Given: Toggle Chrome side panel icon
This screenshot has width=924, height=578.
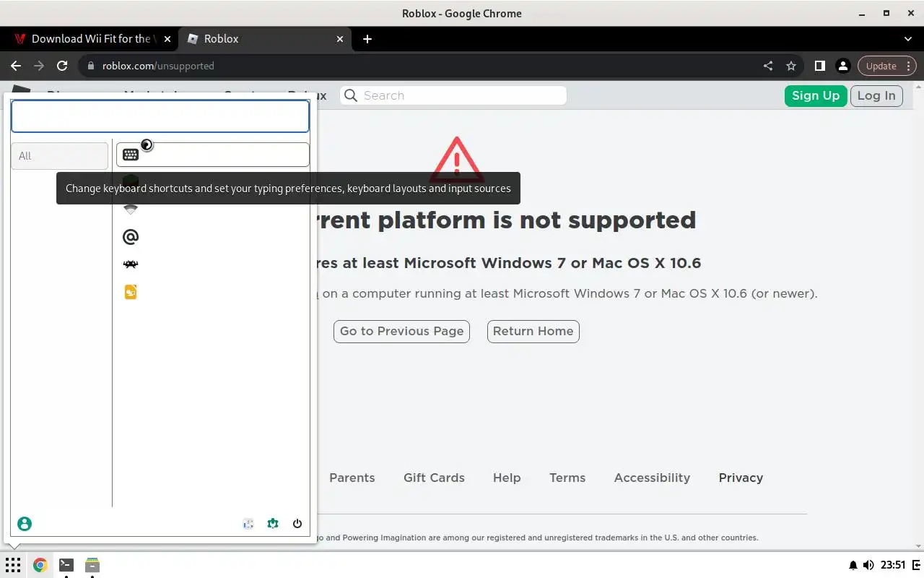Looking at the screenshot, I should coord(819,66).
